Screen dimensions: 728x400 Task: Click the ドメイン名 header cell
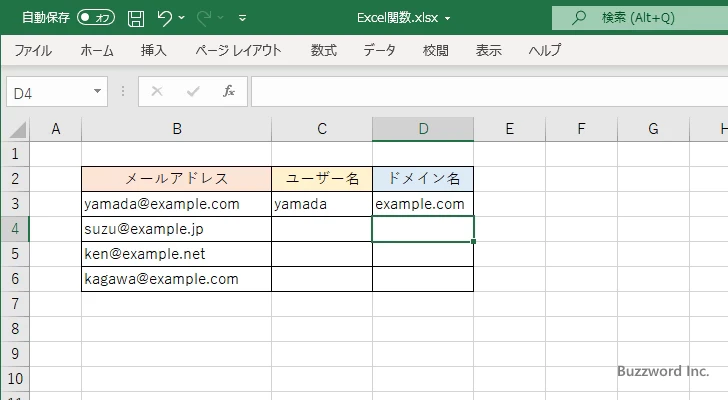(x=423, y=179)
